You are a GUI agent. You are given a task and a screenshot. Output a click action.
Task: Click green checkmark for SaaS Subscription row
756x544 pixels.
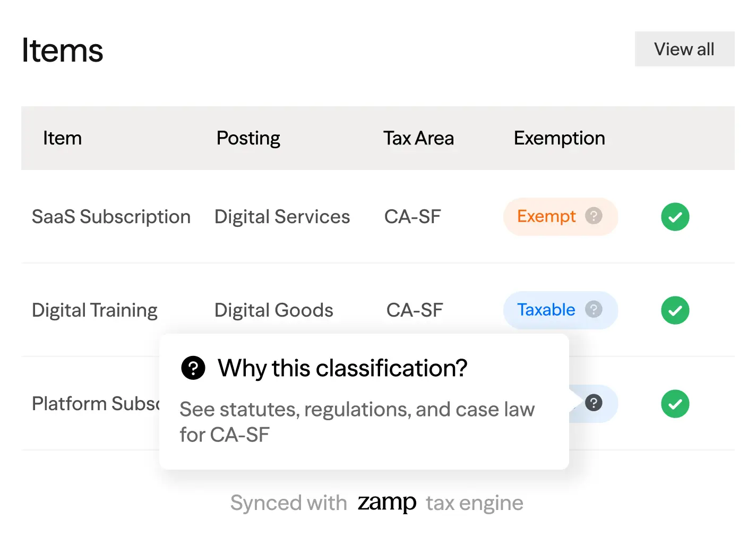(675, 217)
